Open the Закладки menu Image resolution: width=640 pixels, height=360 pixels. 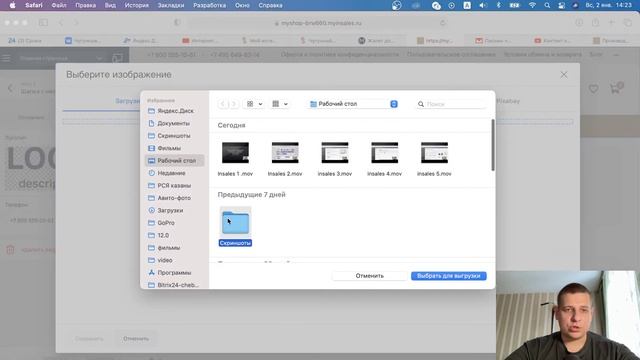point(171,5)
